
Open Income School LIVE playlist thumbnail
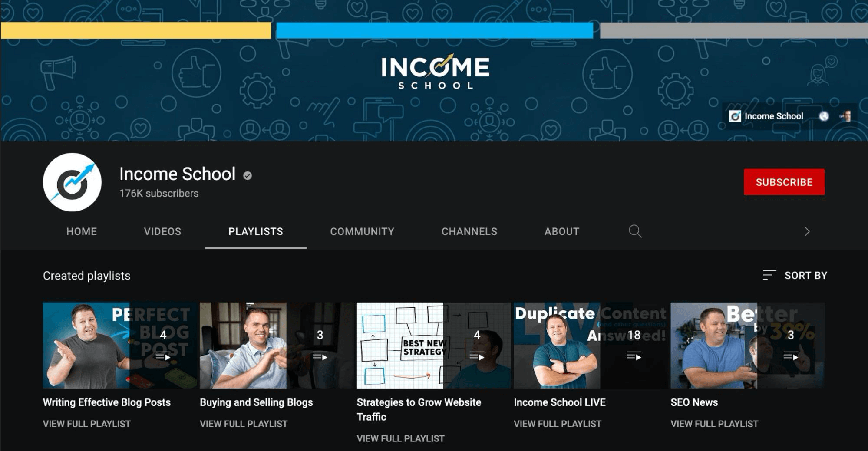[x=591, y=346]
